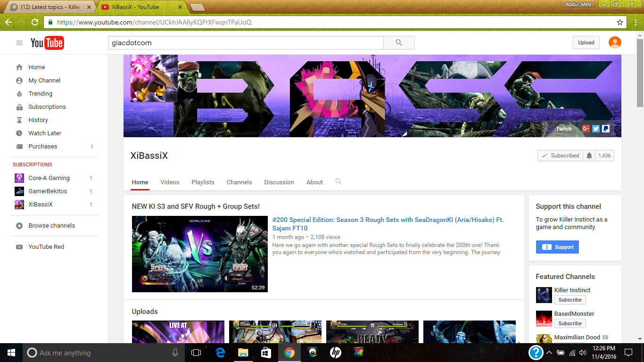This screenshot has height=362, width=644.
Task: Open the #200 Special Edition video title
Action: pos(388,224)
